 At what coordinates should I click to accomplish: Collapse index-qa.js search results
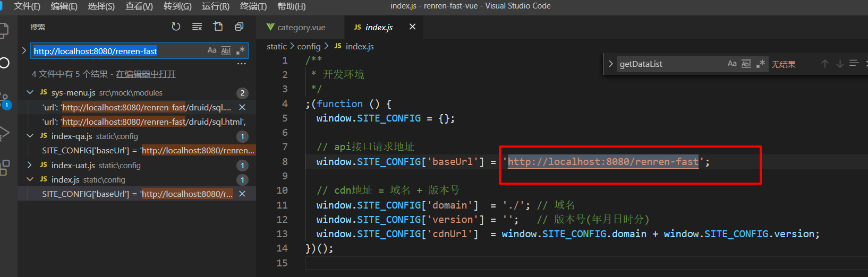point(30,136)
